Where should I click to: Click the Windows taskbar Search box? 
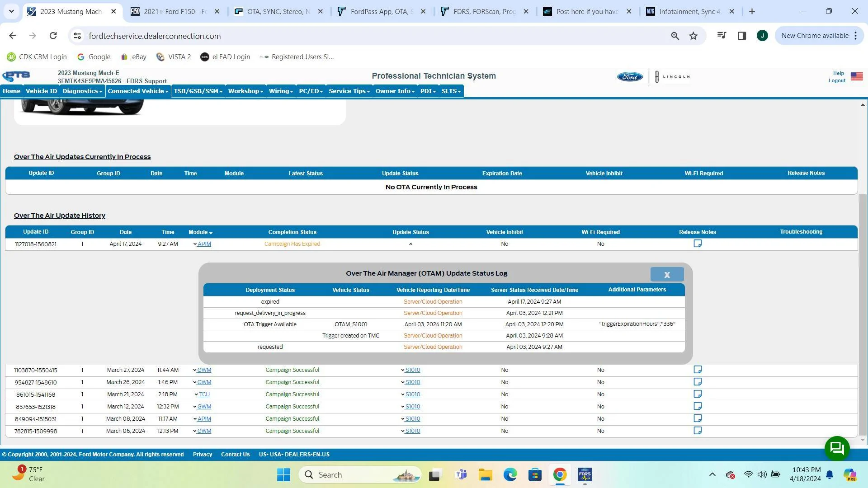pos(360,475)
